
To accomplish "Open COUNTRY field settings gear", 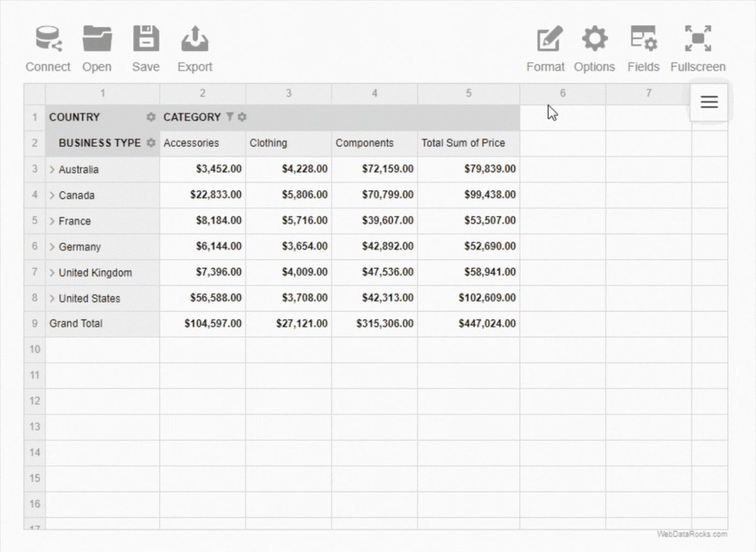I will click(x=151, y=117).
